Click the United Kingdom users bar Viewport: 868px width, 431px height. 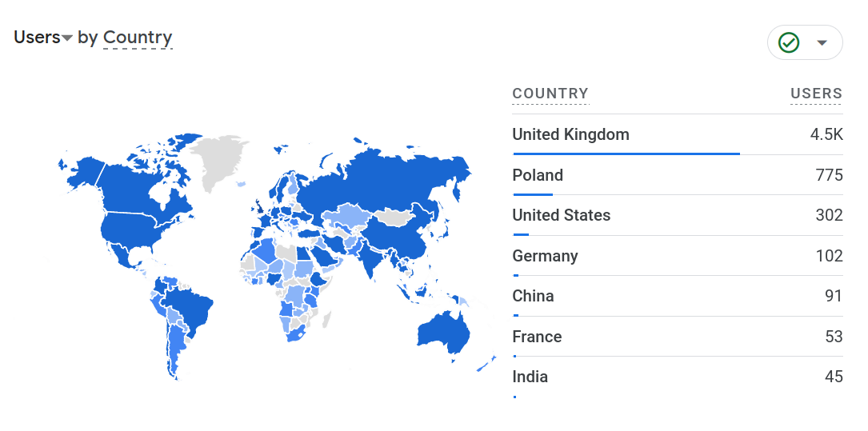(x=626, y=154)
